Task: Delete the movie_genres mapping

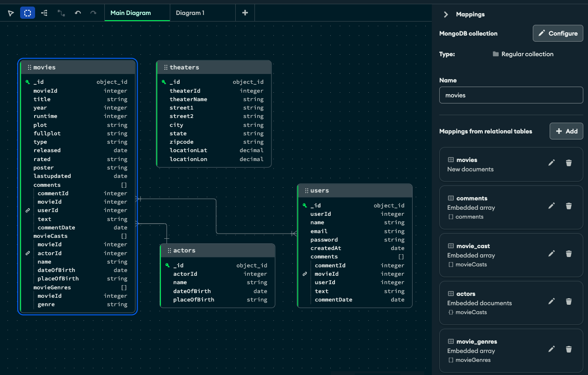Action: coord(569,349)
